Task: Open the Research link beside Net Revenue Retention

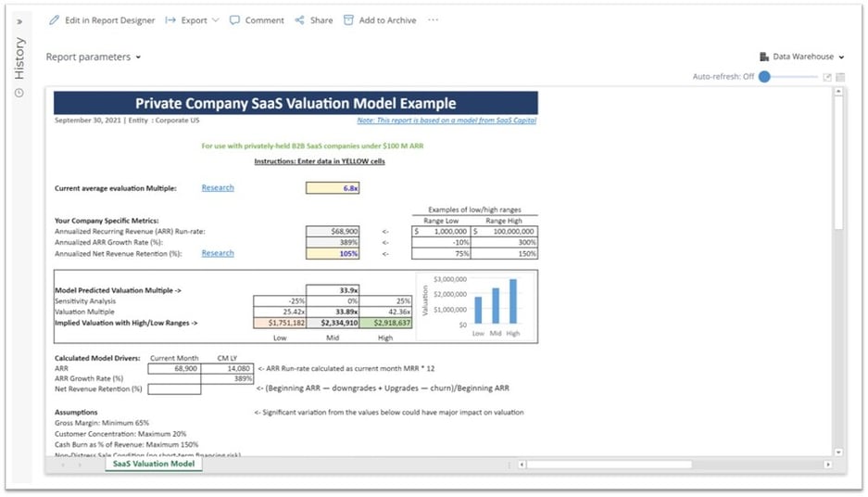Action: (218, 253)
